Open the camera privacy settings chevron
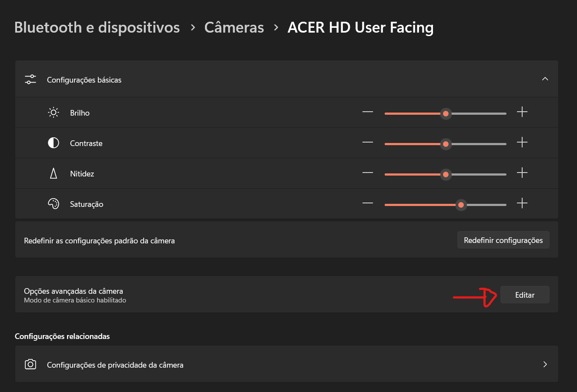This screenshot has height=392, width=577. click(545, 364)
